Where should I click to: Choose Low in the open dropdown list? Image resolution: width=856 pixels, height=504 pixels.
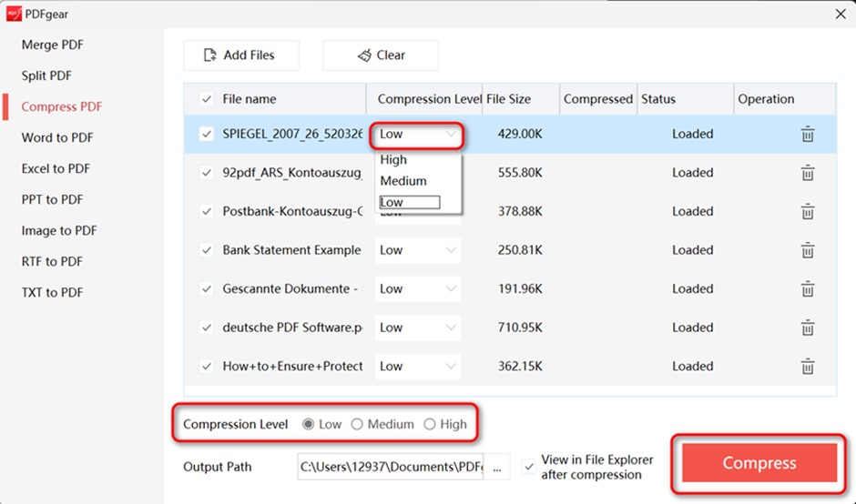pos(418,202)
